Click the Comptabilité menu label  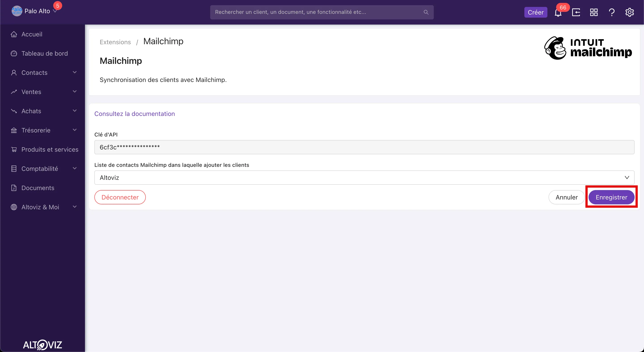coord(40,169)
